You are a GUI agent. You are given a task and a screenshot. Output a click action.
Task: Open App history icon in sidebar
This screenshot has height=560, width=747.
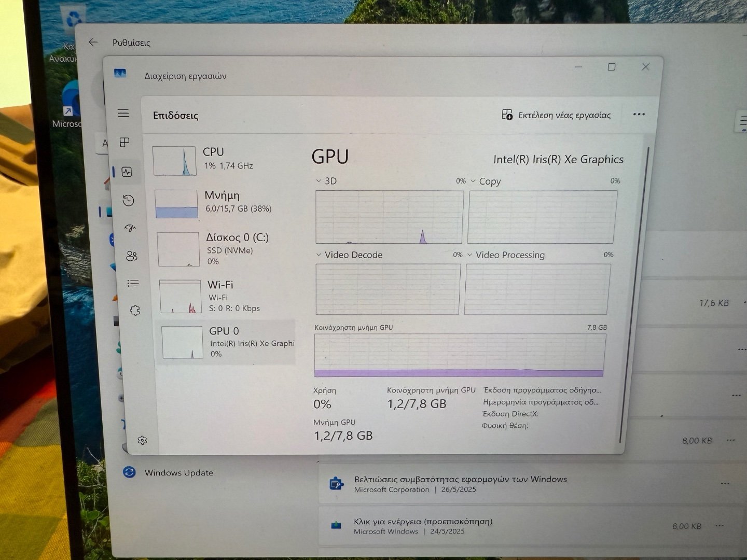tap(128, 200)
